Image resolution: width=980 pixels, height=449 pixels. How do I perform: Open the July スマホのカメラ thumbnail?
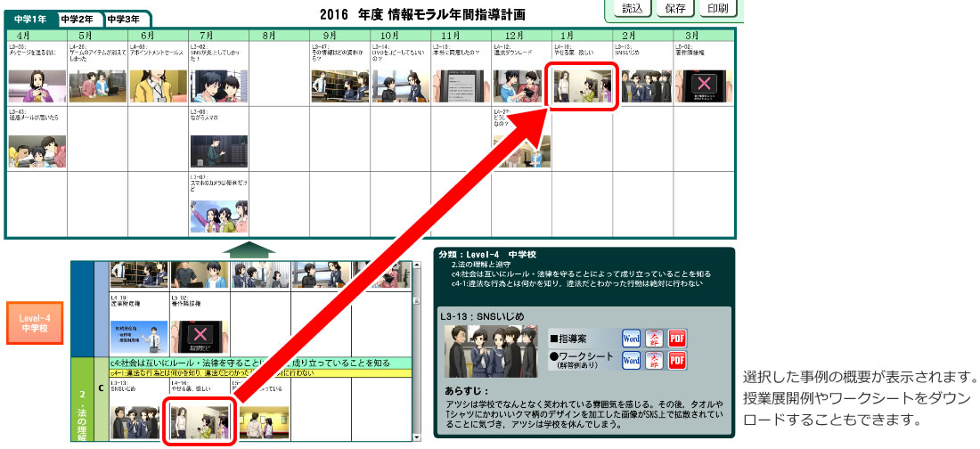[219, 217]
